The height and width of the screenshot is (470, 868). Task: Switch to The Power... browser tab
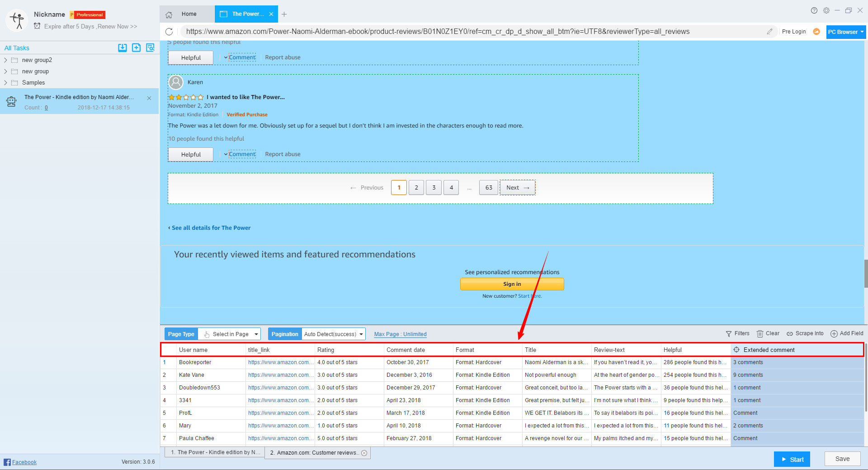(x=246, y=14)
